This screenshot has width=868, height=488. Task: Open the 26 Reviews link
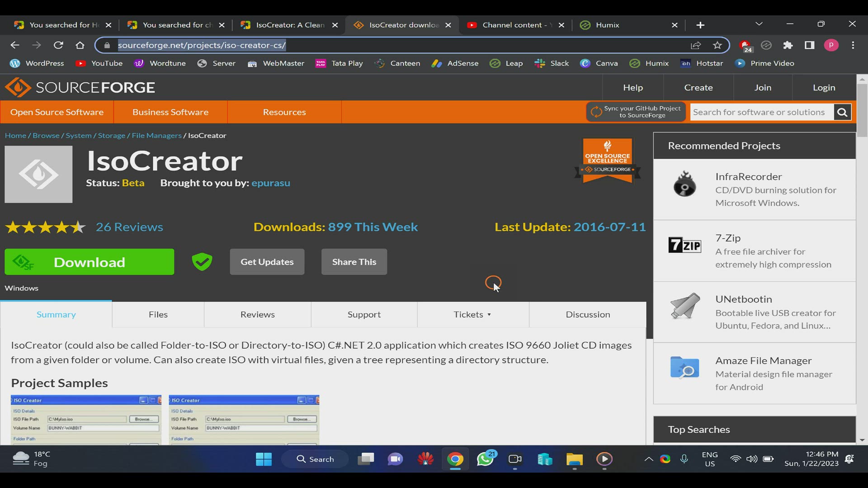(129, 227)
